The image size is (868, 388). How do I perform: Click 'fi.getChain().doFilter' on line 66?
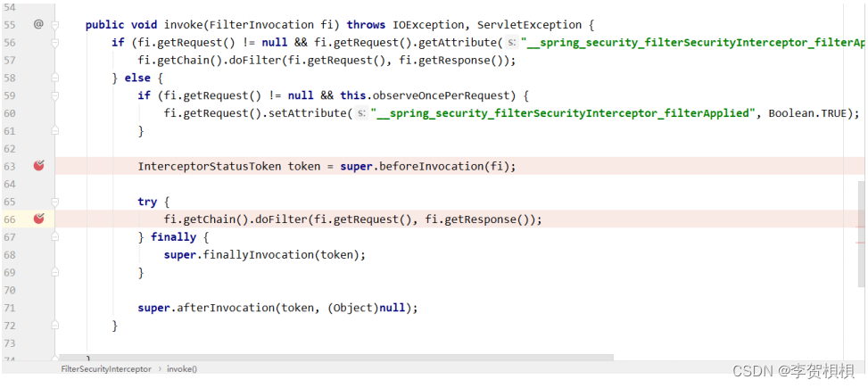point(236,219)
